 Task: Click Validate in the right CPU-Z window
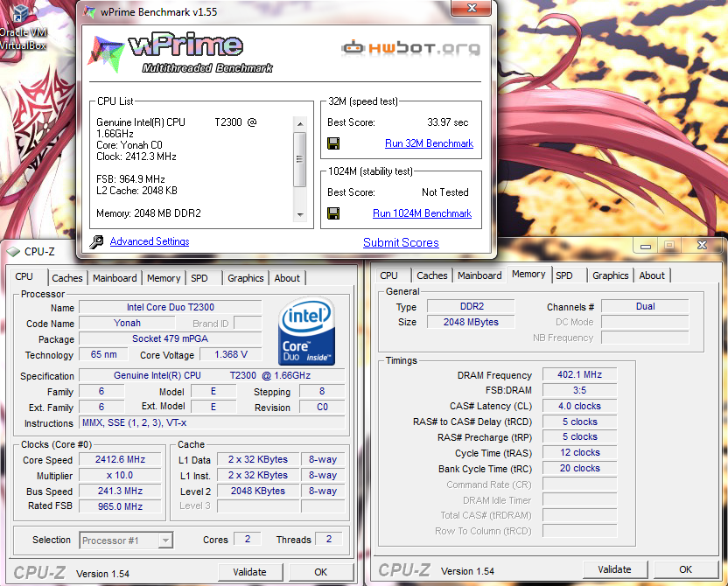615,569
